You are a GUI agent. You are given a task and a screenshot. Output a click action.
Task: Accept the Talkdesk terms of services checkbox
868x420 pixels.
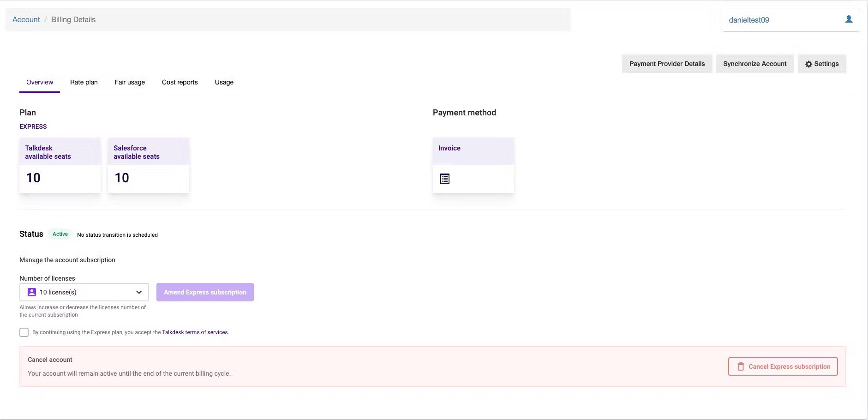point(24,332)
